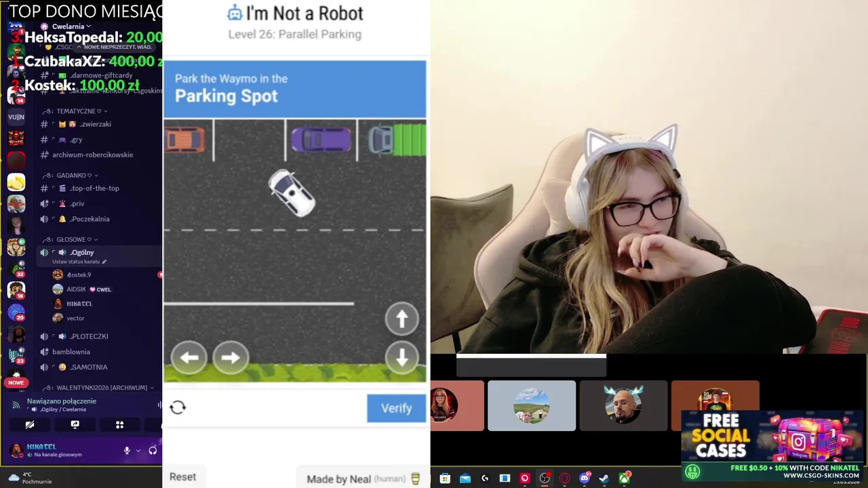Open Xbox app from taskbar
This screenshot has width=868, height=488.
pos(624,479)
